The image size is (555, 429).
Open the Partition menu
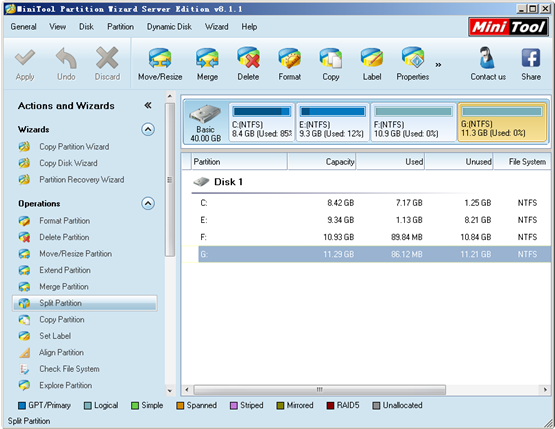point(120,27)
